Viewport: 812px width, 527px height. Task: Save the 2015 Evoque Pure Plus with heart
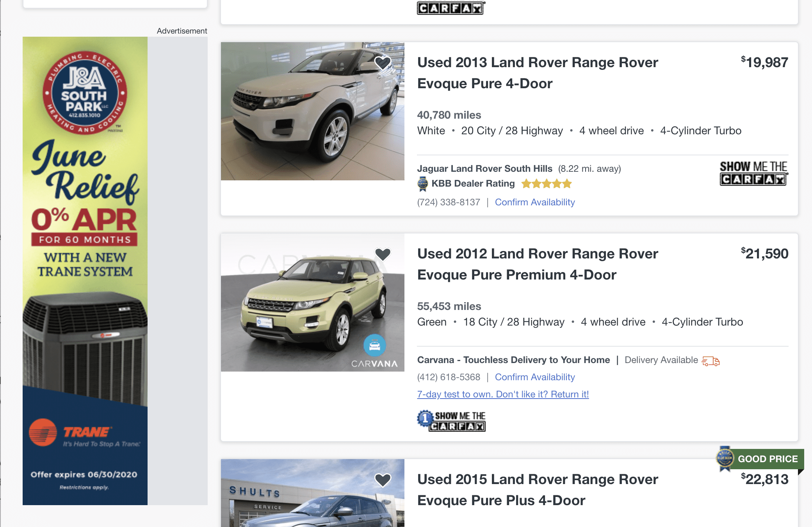tap(383, 480)
